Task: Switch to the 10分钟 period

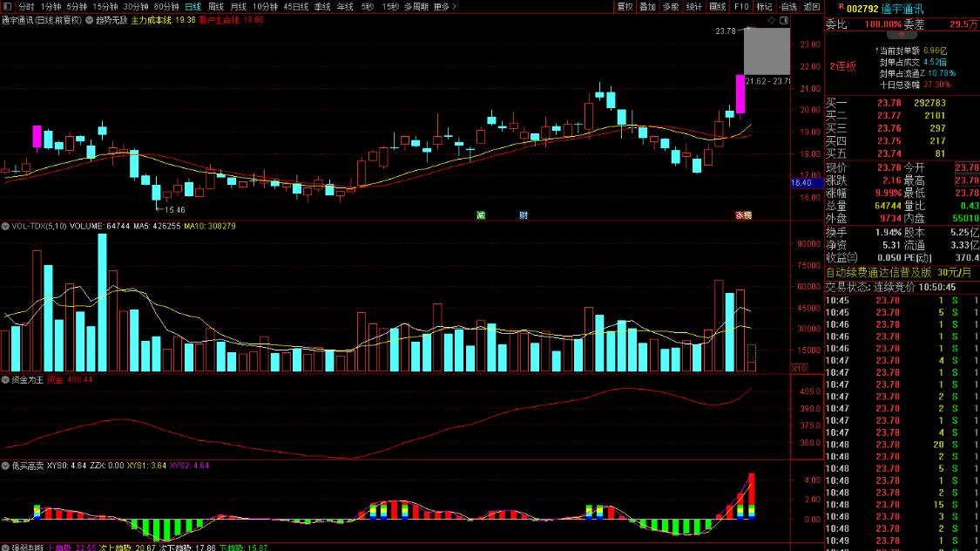Action: pos(265,7)
